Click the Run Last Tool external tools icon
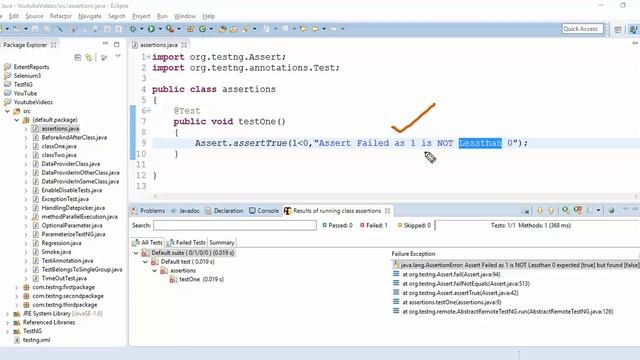The width and height of the screenshot is (640, 360). coord(170,29)
